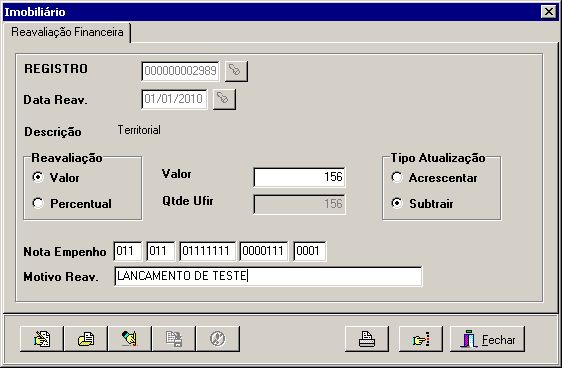Click the new record icon button
The height and width of the screenshot is (368, 562).
tap(42, 339)
